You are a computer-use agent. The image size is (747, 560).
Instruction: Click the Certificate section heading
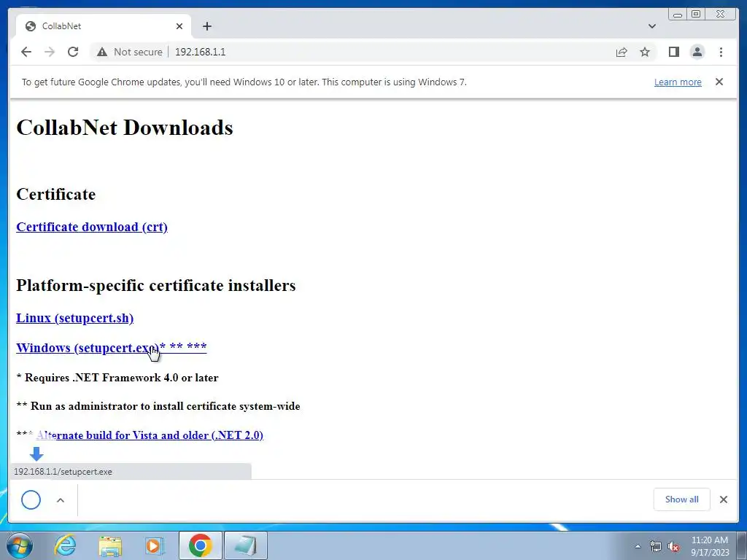[x=55, y=194]
